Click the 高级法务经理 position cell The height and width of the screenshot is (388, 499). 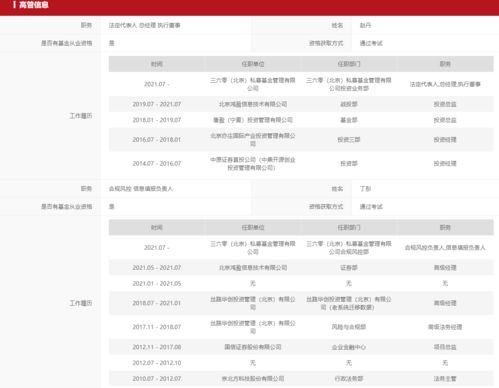coord(445,327)
